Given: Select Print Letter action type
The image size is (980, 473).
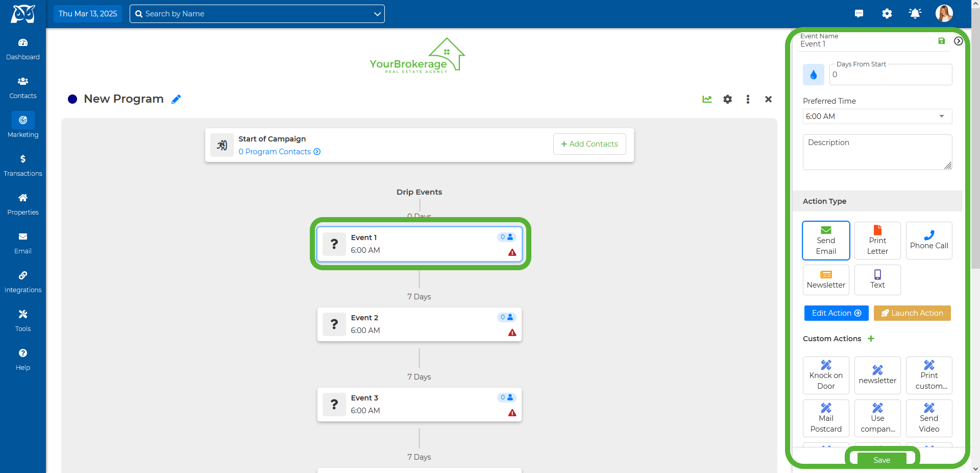Looking at the screenshot, I should [x=877, y=241].
